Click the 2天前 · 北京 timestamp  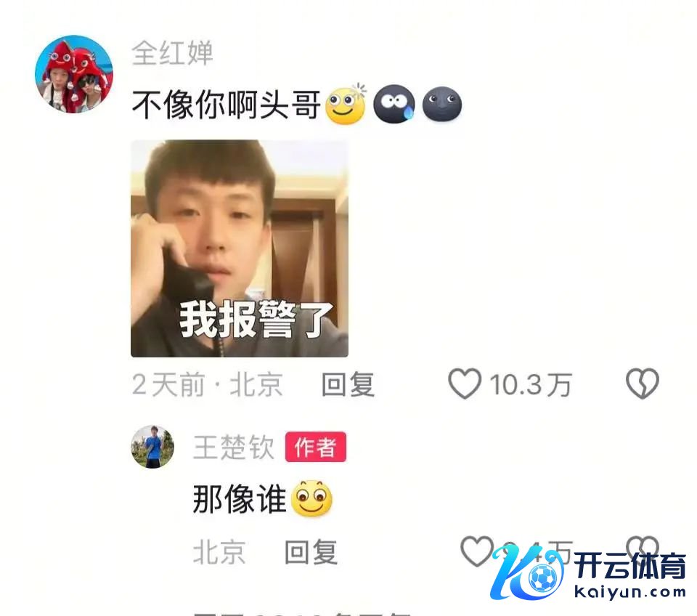click(x=207, y=384)
